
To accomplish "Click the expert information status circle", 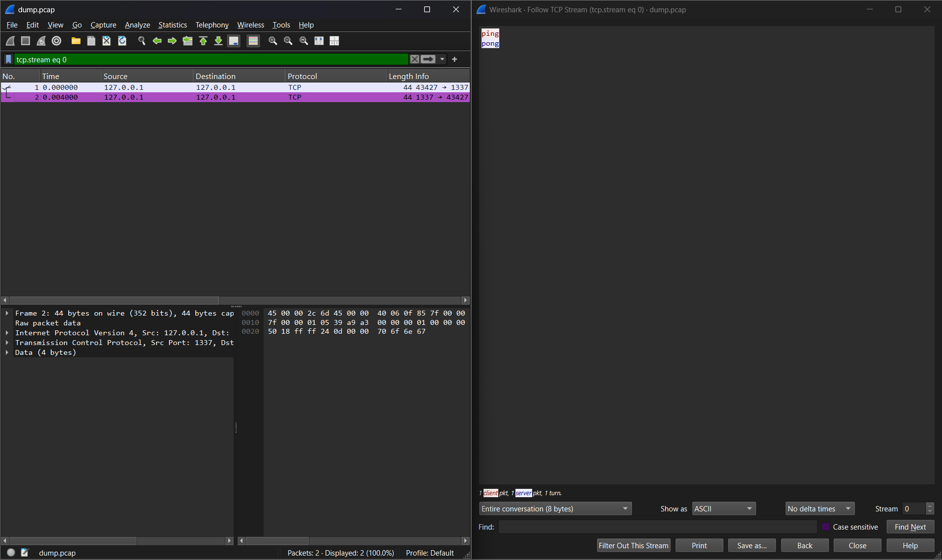I will click(11, 553).
